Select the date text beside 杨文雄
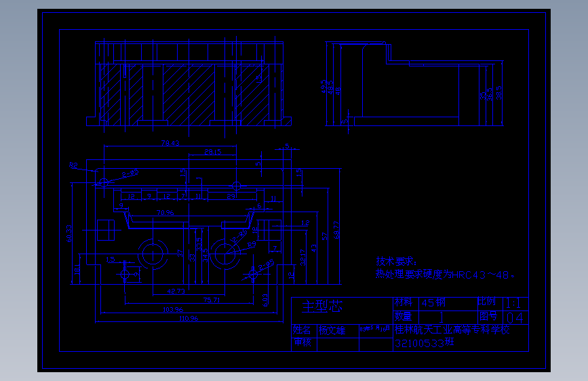 coord(374,329)
